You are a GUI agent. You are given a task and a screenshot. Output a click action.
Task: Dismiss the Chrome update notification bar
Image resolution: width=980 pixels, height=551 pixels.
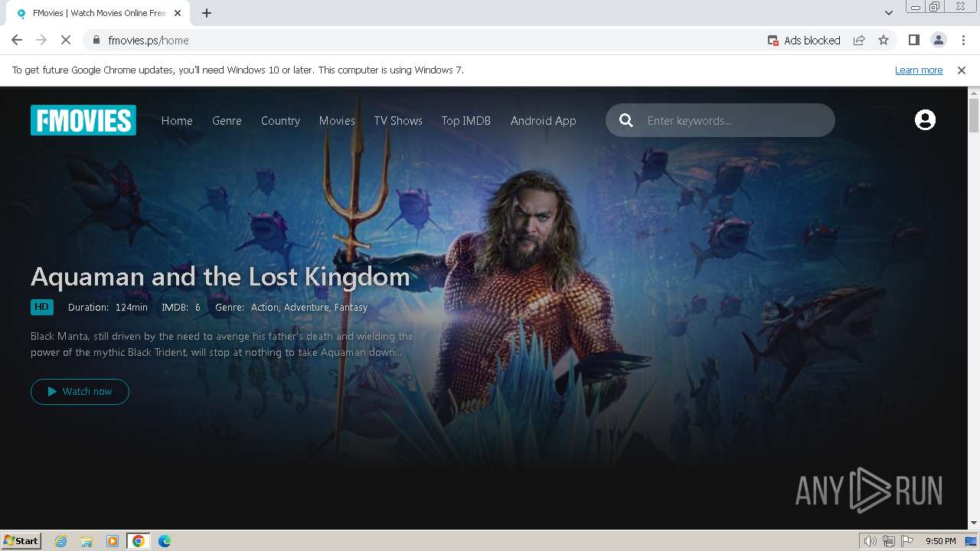[962, 70]
